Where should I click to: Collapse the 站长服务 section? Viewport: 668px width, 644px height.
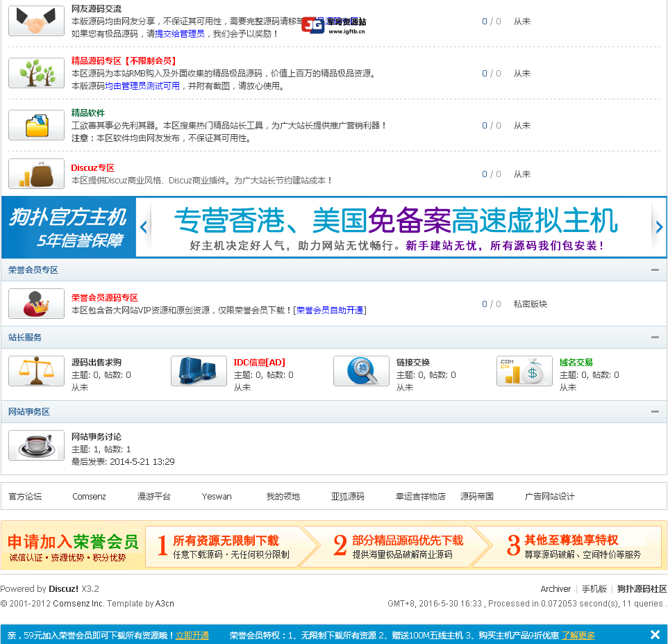pos(654,337)
